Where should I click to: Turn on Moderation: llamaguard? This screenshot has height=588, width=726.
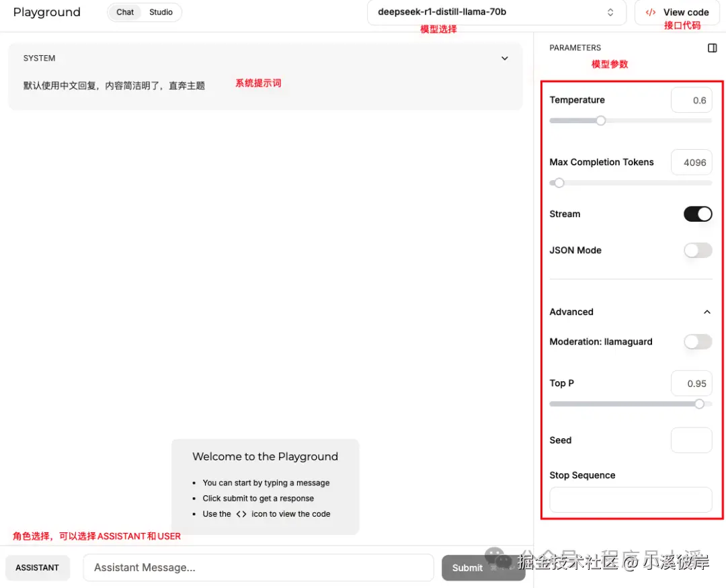click(698, 341)
